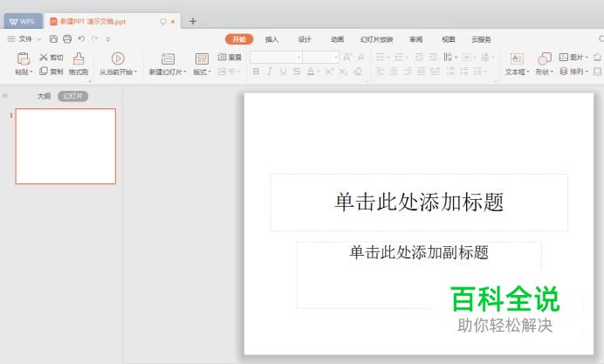Click the Paste (粘贴) icon

tap(22, 58)
